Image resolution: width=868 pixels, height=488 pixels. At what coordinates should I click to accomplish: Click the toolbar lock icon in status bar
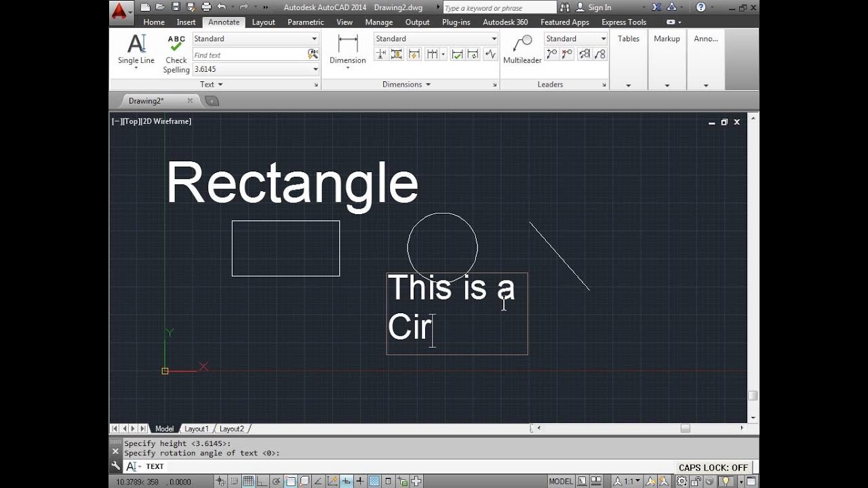(x=696, y=481)
